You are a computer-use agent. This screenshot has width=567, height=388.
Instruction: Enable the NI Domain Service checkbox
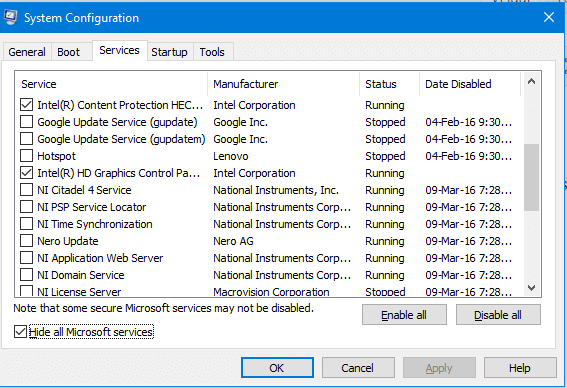pos(26,275)
